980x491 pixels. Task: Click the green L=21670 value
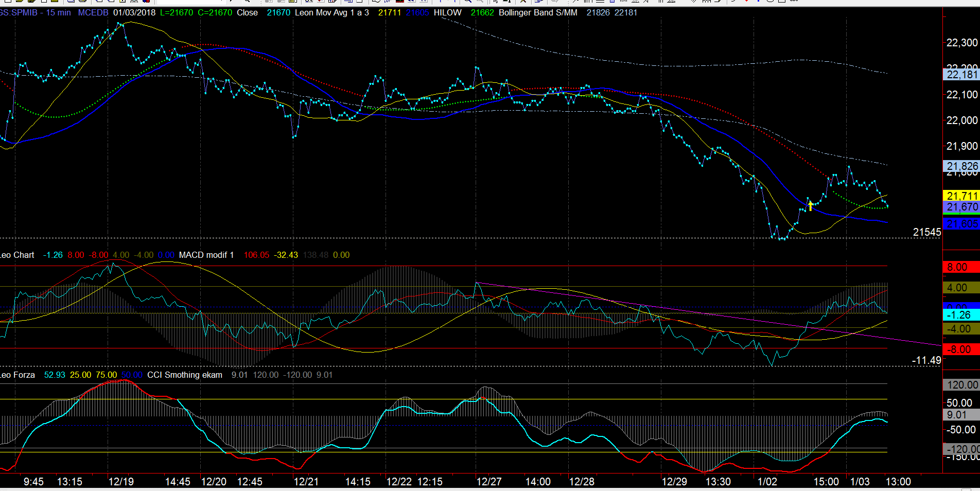177,12
